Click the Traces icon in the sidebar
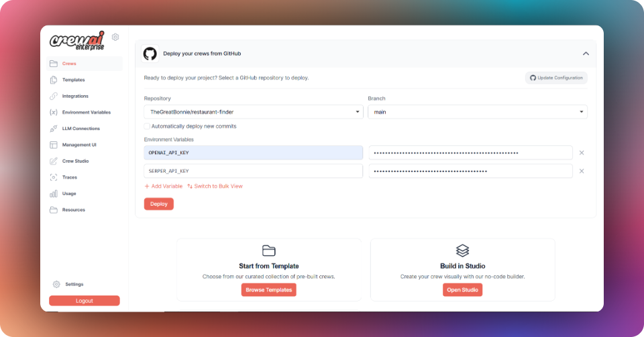The image size is (644, 337). (54, 177)
